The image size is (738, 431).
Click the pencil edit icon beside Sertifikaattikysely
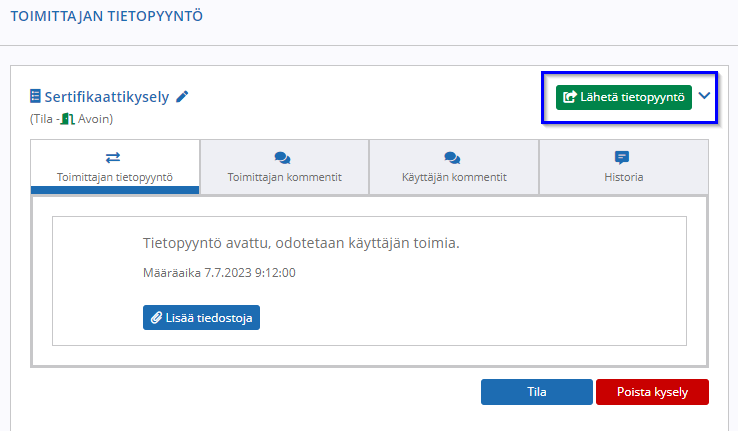(x=182, y=97)
